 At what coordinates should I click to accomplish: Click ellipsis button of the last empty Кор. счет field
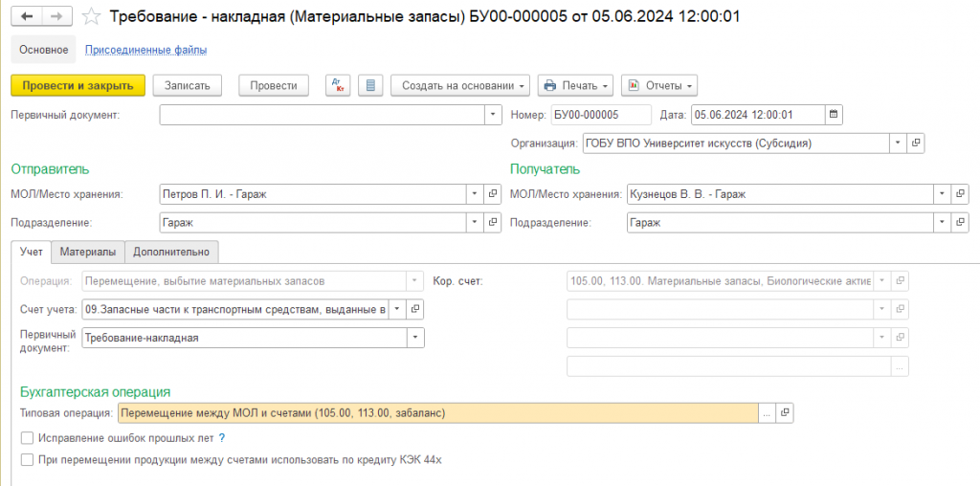coord(900,366)
